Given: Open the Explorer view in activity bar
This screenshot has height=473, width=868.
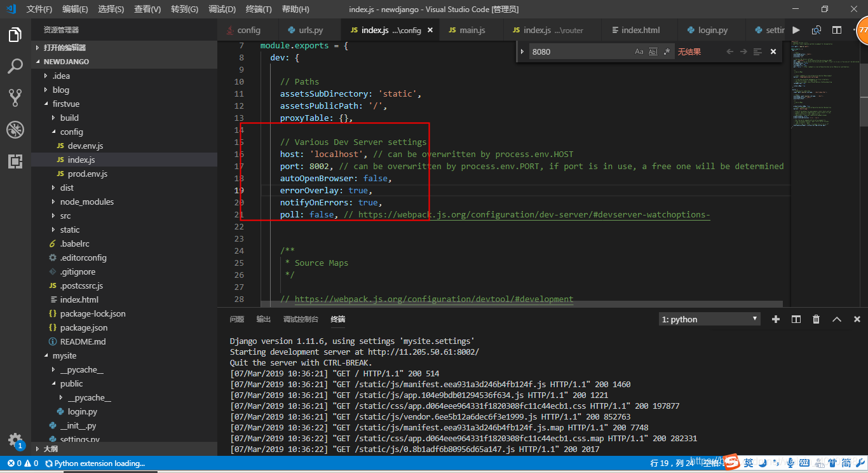Looking at the screenshot, I should point(15,35).
